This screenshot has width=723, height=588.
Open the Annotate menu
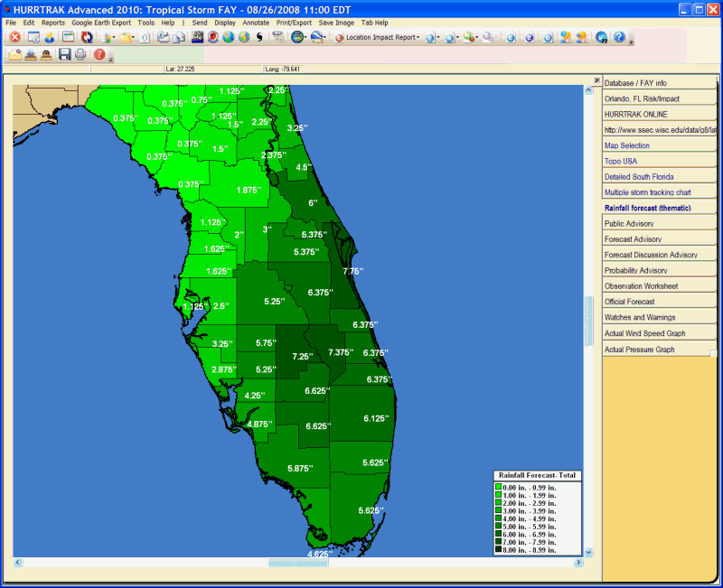[x=256, y=22]
